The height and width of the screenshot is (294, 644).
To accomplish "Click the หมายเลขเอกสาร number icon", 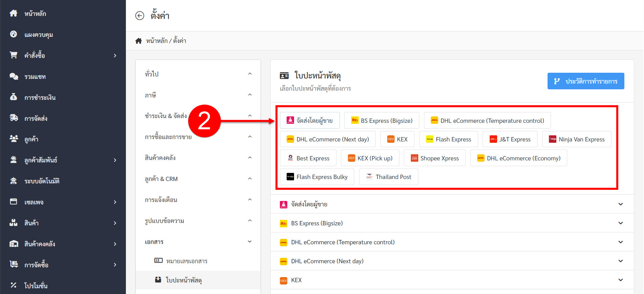I will [x=158, y=261].
